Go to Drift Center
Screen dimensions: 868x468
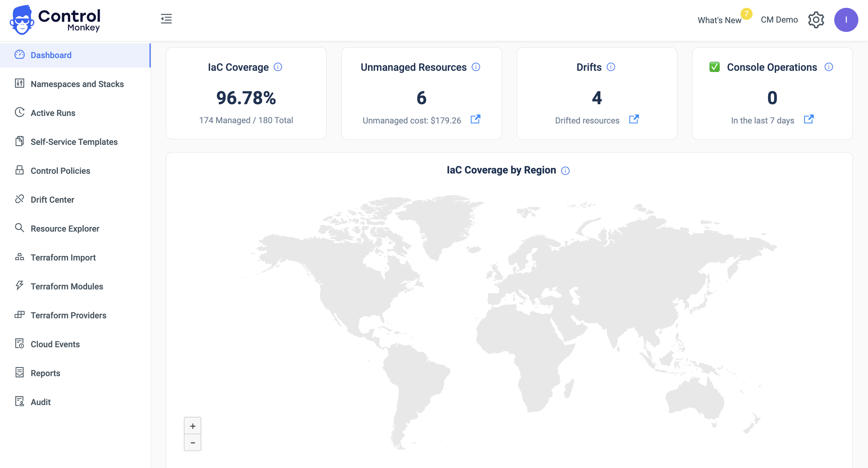tap(75, 200)
